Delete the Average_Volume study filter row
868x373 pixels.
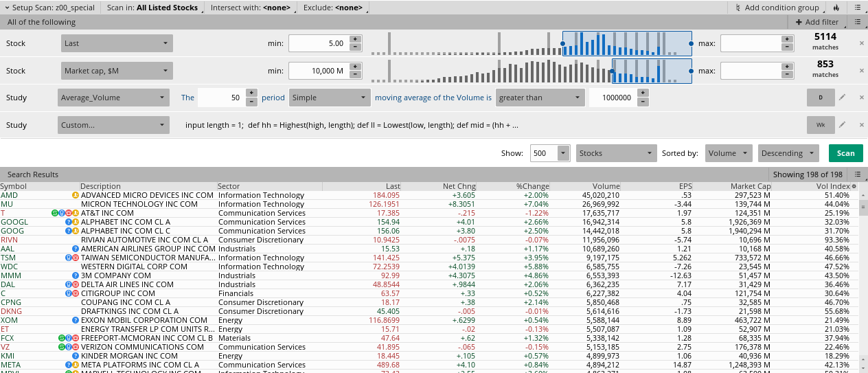pos(862,98)
